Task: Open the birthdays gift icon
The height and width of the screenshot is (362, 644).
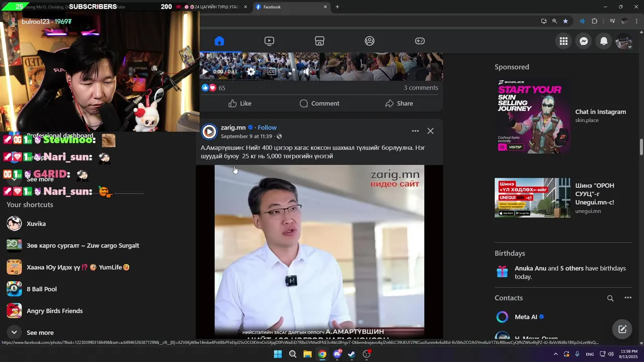Action: [502, 273]
